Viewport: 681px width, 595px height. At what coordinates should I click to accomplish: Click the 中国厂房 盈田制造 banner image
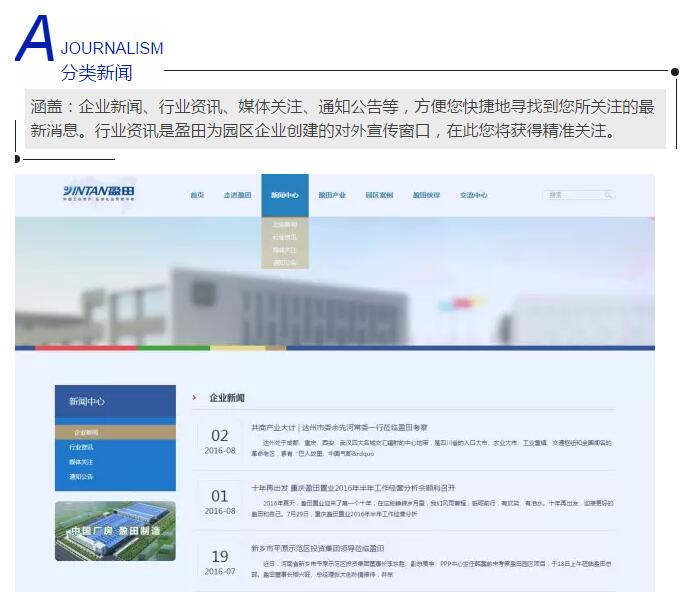(x=115, y=531)
